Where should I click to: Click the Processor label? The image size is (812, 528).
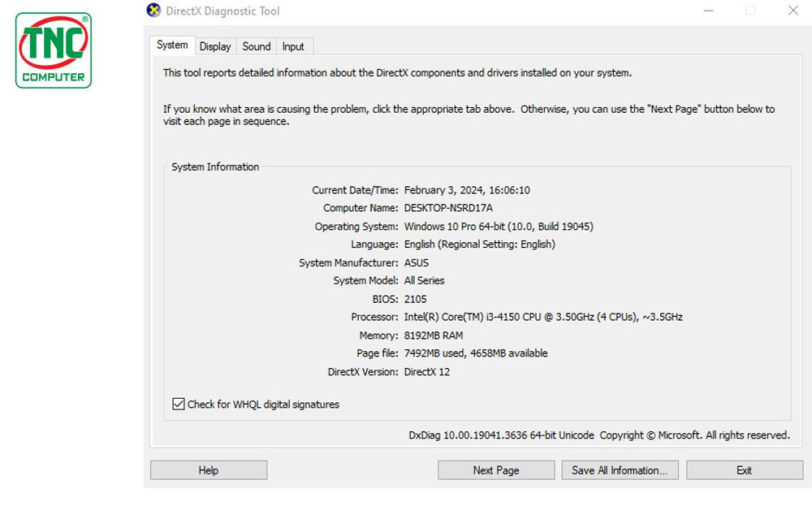click(375, 317)
